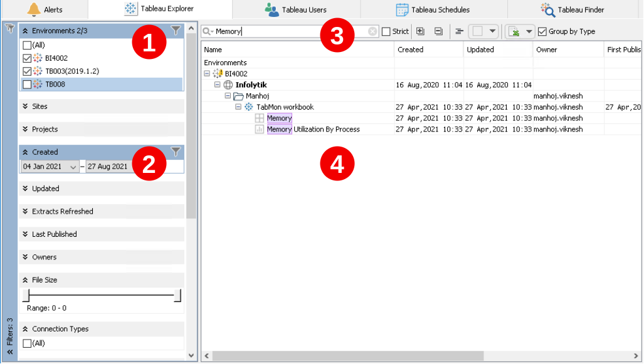Click the collapse all tree icon
Image resolution: width=644 pixels, height=364 pixels.
coord(439,31)
